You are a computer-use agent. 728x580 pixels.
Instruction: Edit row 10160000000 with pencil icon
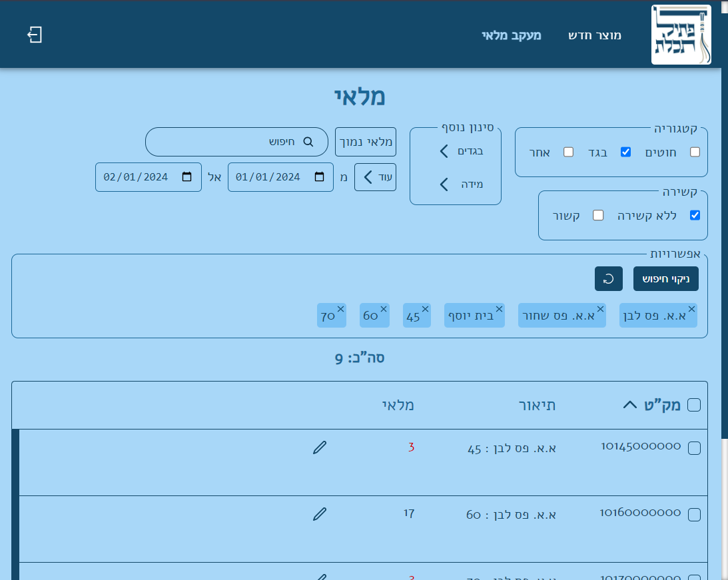320,513
